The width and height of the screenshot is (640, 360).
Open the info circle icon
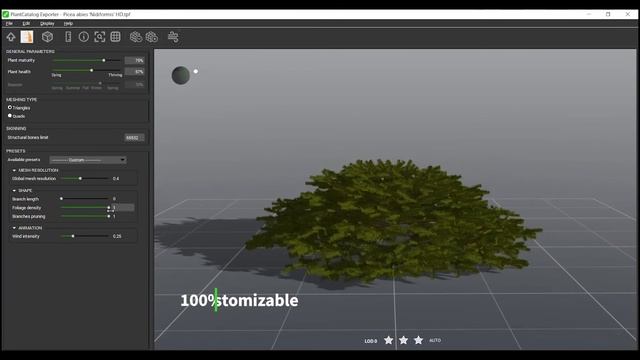click(x=84, y=37)
